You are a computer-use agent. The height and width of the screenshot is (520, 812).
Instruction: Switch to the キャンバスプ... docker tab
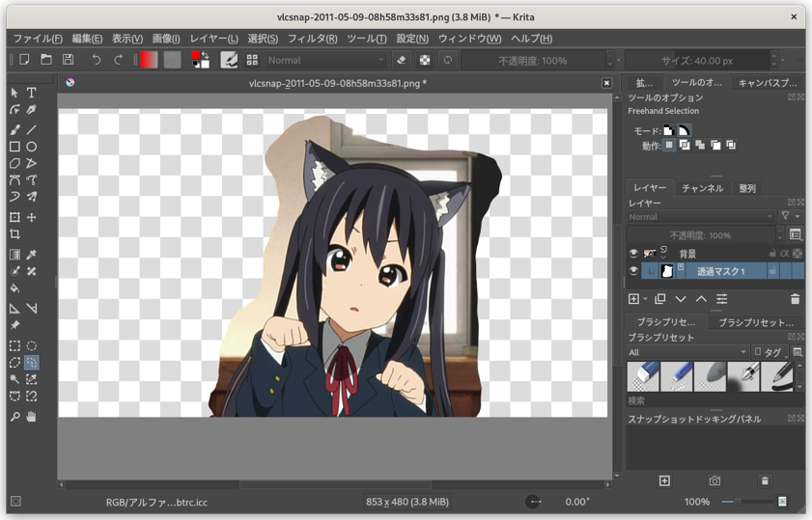(x=767, y=83)
